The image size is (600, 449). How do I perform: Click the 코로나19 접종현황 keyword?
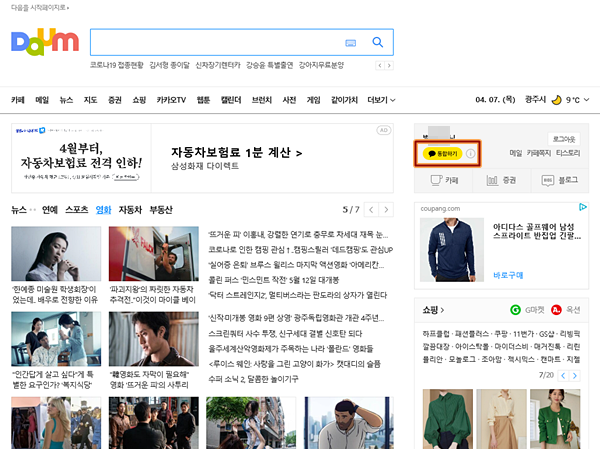click(116, 65)
